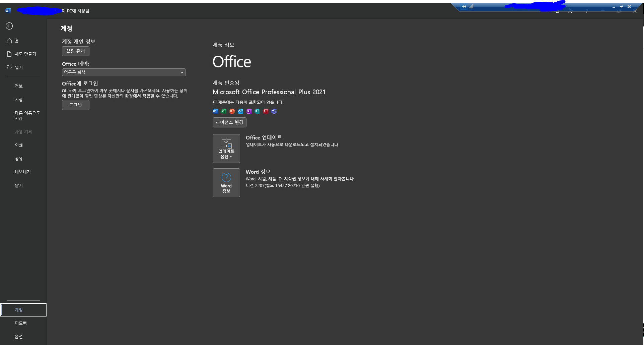Click the Word logo in the title bar
644x345 pixels.
point(8,11)
